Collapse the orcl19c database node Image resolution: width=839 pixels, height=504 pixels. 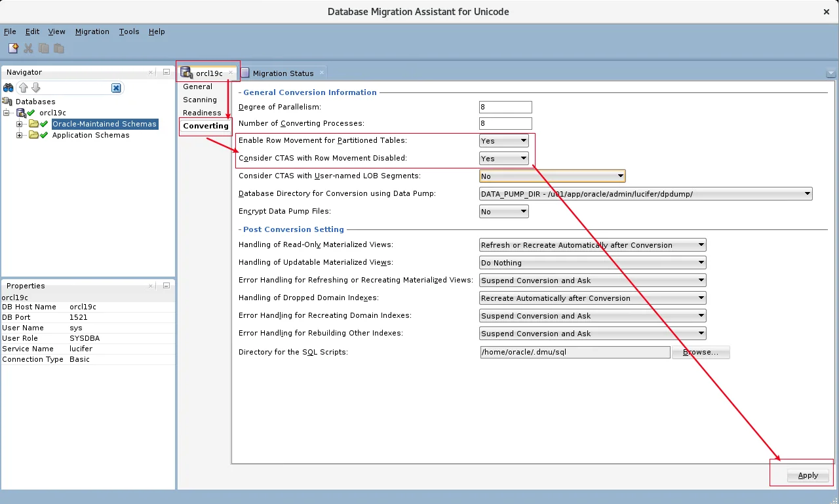pyautogui.click(x=7, y=113)
